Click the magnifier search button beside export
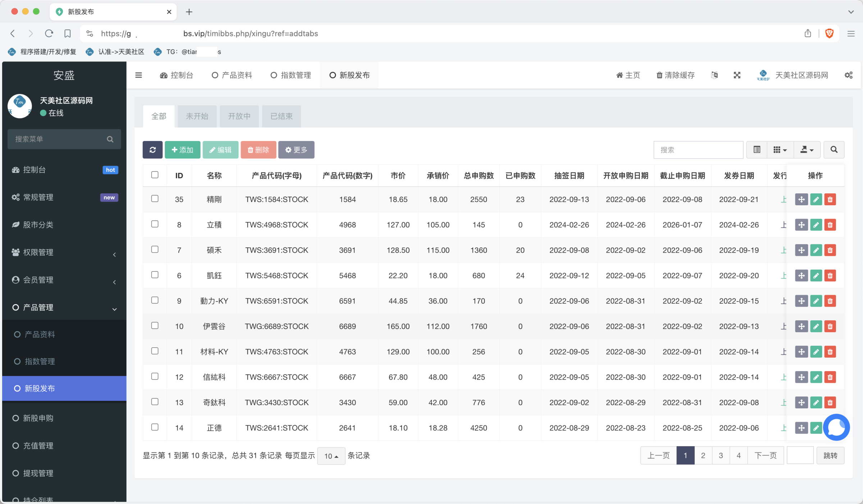Viewport: 863px width, 504px height. pos(834,150)
